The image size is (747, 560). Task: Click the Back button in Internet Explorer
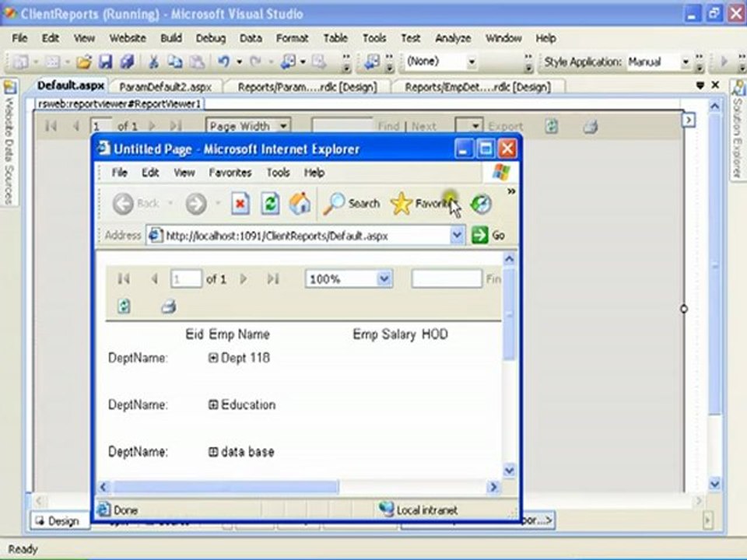click(x=136, y=204)
